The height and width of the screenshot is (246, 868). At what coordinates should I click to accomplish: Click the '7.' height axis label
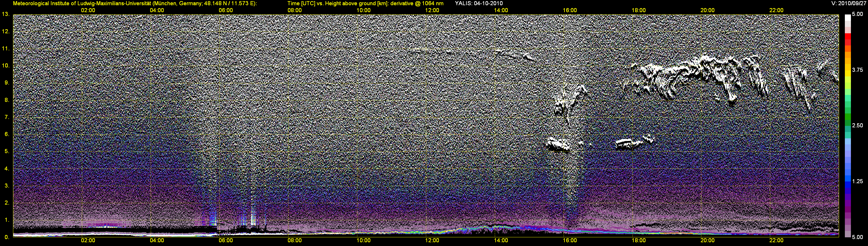click(7, 117)
